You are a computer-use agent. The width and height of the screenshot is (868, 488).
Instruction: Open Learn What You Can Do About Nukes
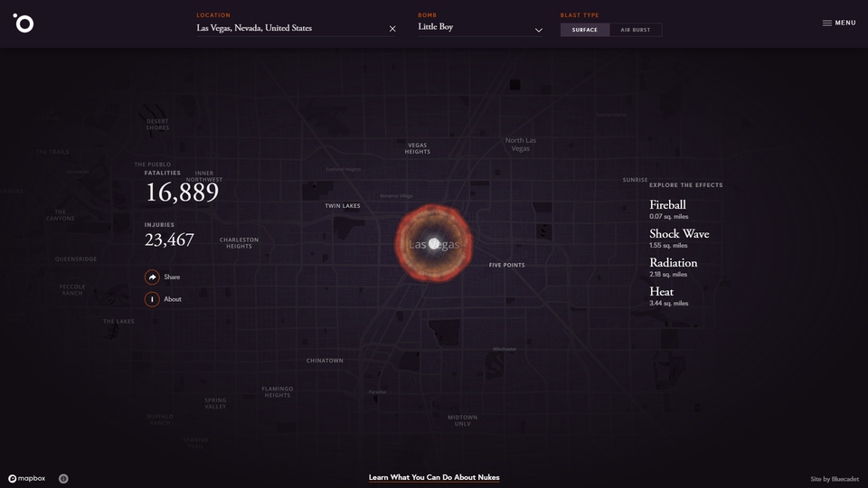(x=434, y=477)
